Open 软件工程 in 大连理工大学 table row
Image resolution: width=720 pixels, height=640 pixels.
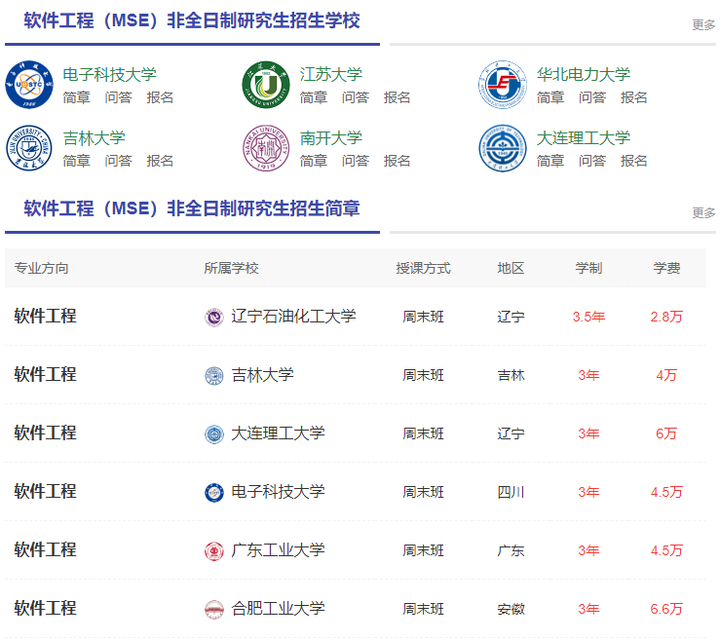45,433
